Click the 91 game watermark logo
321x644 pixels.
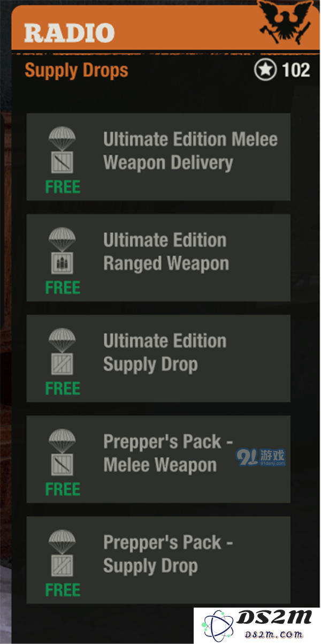(x=261, y=458)
